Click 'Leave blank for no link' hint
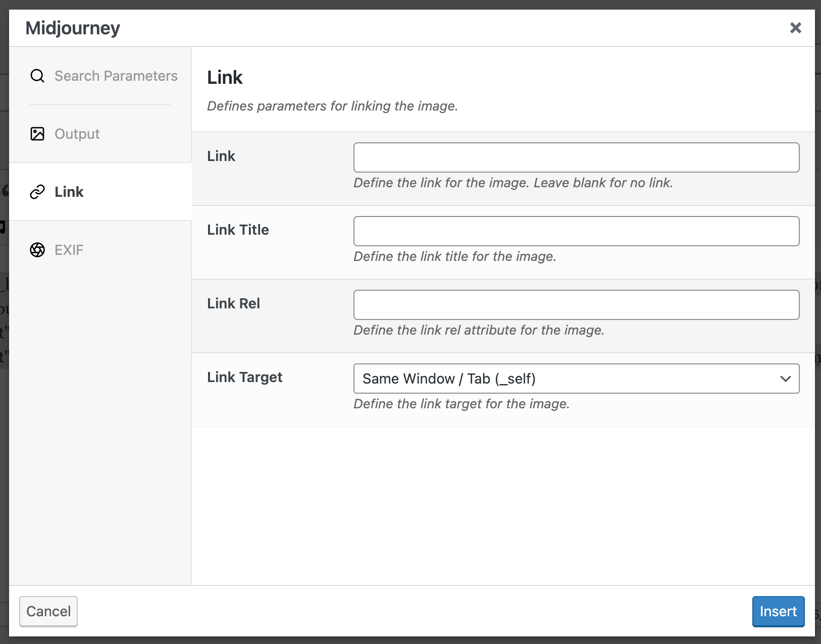This screenshot has height=644, width=821. point(603,183)
